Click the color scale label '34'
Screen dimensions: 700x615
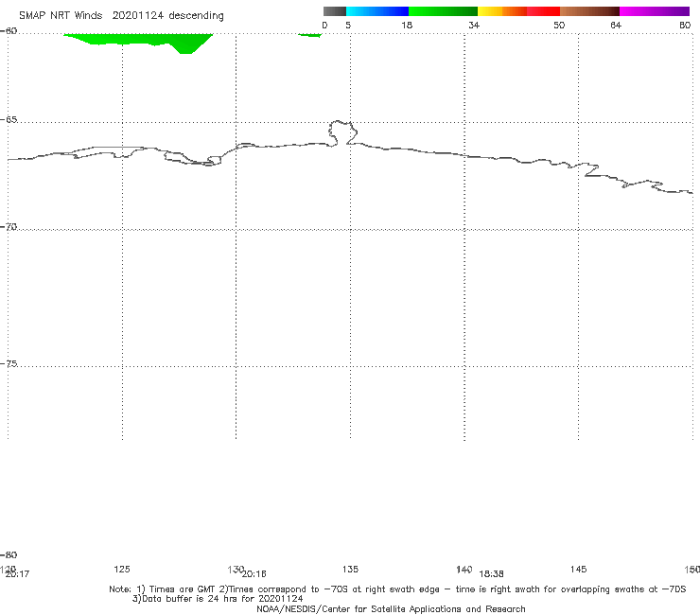pyautogui.click(x=474, y=25)
